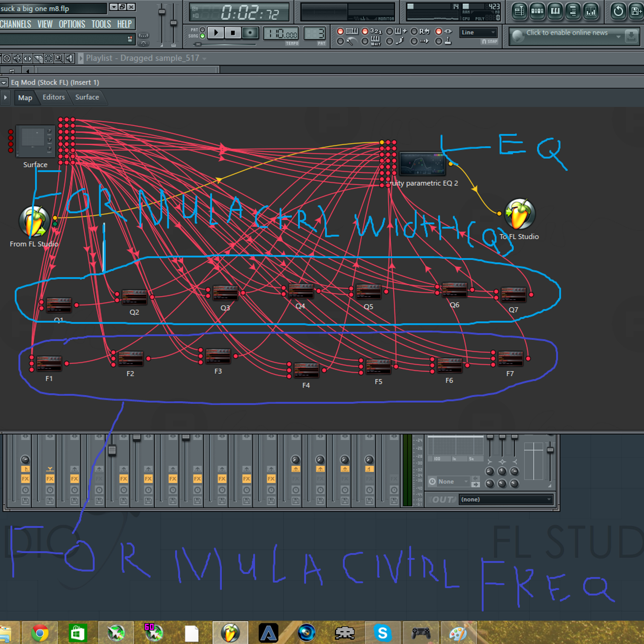Select the playlist selection tool icon
Screen dimensions: 644x644
[48, 59]
